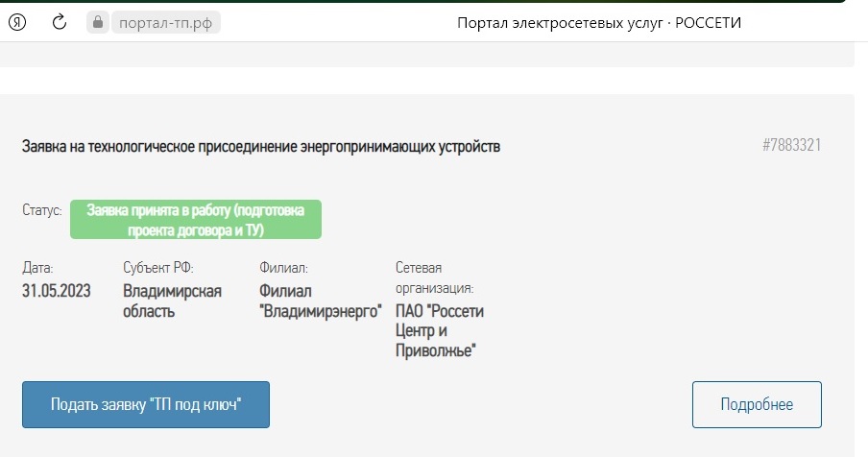This screenshot has height=457, width=868.
Task: Click the 'Дата:' field label
Action: click(37, 268)
